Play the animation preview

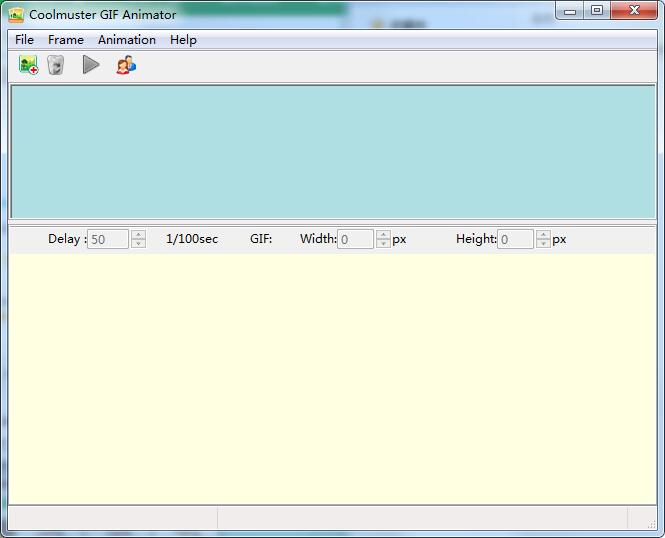tap(91, 65)
